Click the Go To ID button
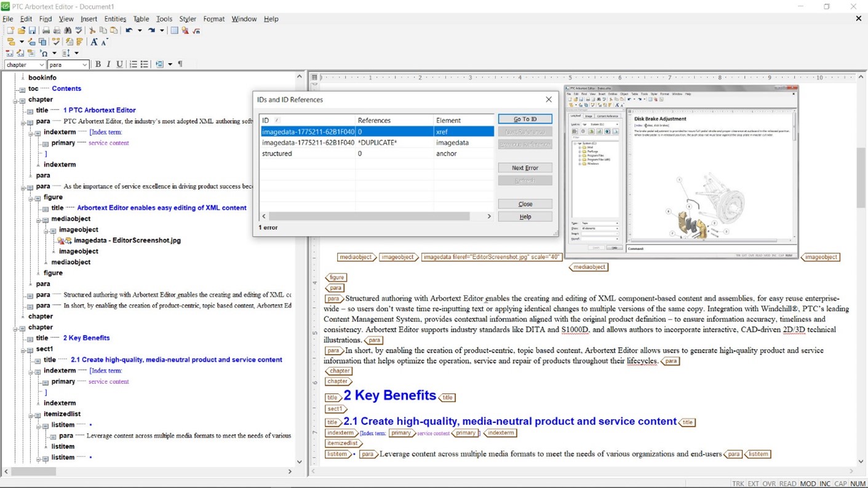Viewport: 868px width, 488px height. [525, 119]
